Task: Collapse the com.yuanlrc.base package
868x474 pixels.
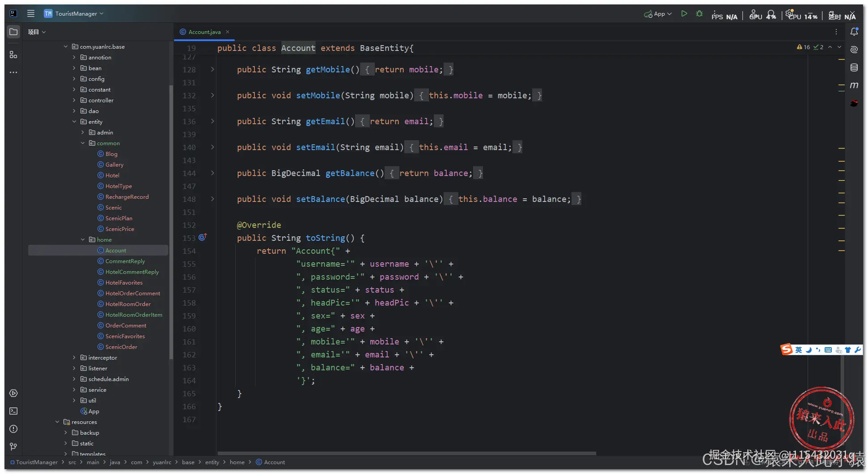Action: coord(66,46)
